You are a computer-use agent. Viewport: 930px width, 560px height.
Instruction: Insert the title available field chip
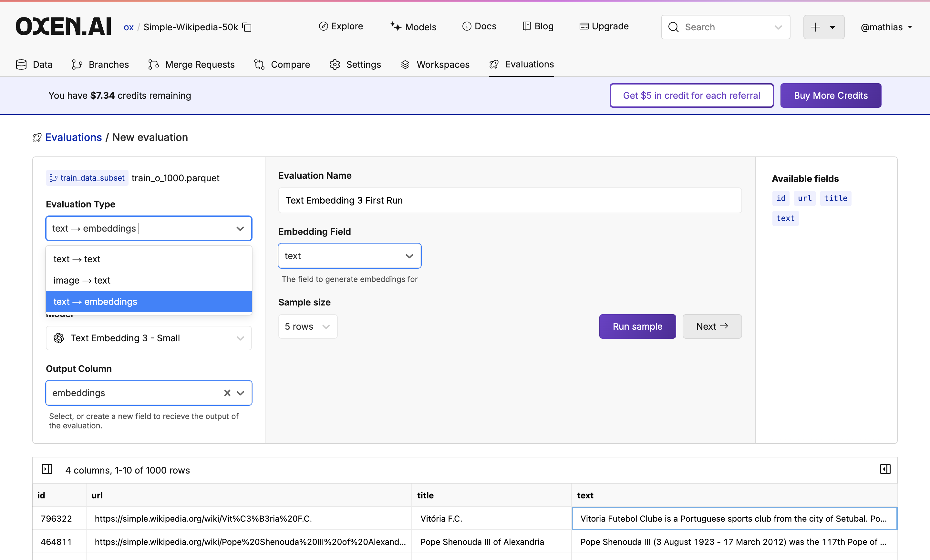(835, 198)
